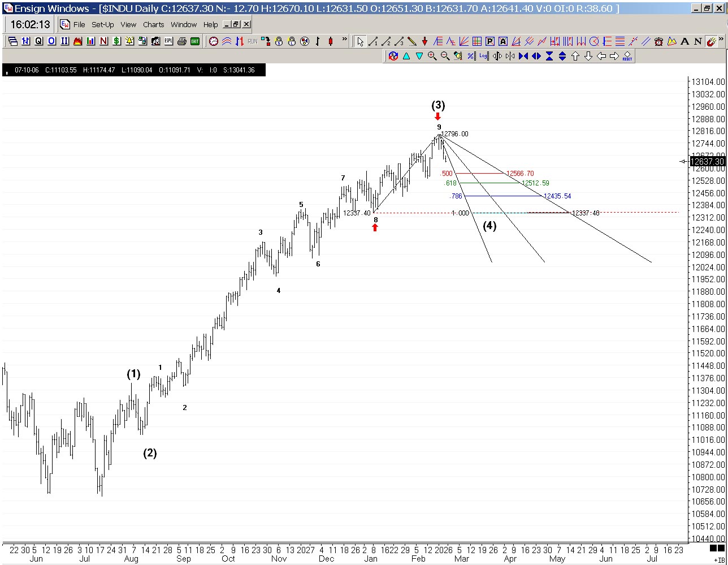This screenshot has height=565, width=728.
Task: Select the grid square drawing tool
Action: (476, 41)
